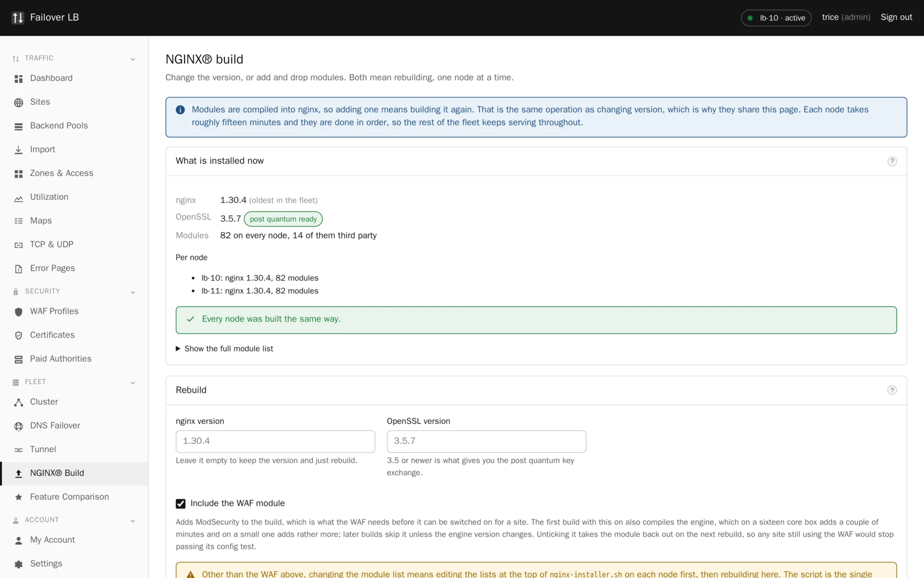This screenshot has width=924, height=578.
Task: Click the Import download icon
Action: coord(18,150)
